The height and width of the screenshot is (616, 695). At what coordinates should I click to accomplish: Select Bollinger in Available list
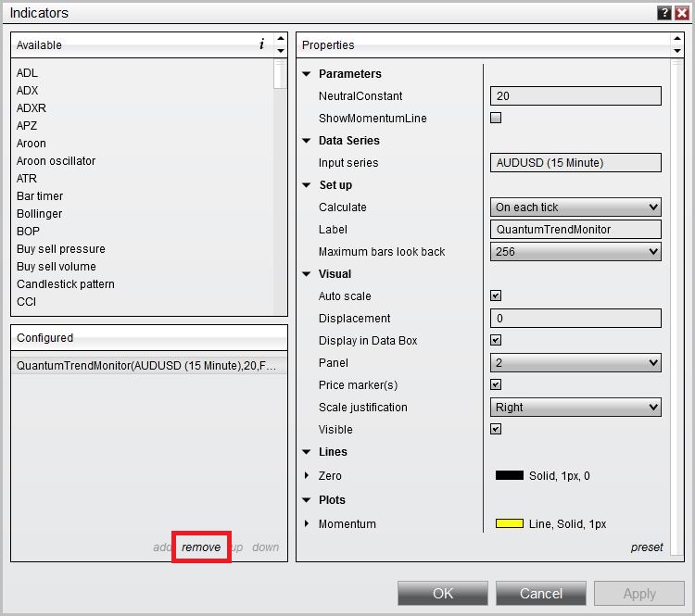[39, 214]
